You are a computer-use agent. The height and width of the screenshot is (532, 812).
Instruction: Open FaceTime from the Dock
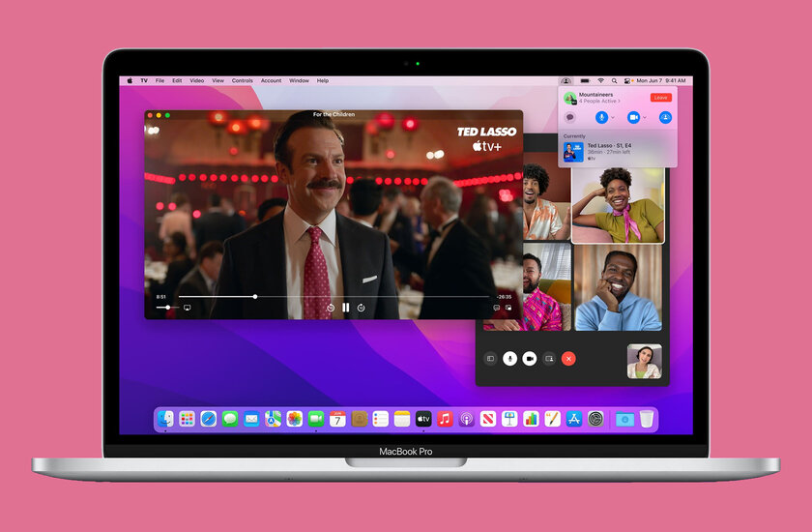[x=316, y=419]
